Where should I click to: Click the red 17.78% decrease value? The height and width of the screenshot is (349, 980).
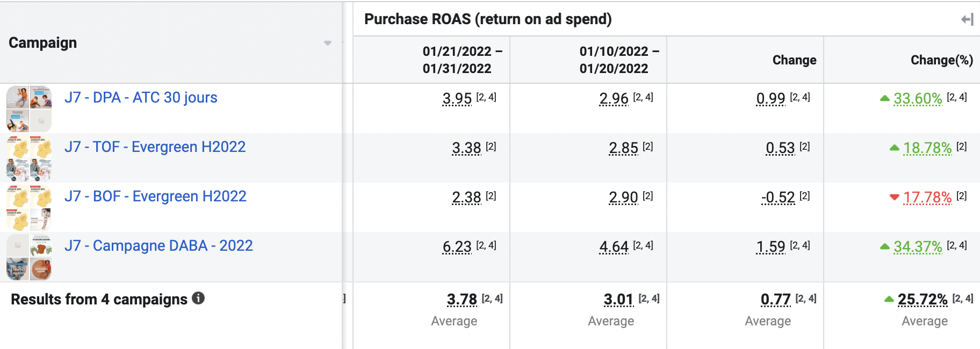tap(927, 198)
